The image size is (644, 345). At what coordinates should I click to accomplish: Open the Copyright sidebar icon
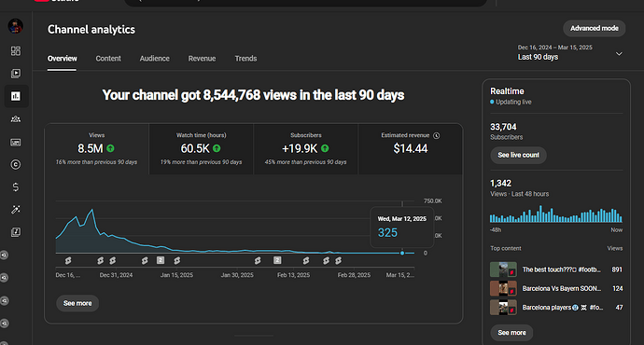[x=16, y=164]
